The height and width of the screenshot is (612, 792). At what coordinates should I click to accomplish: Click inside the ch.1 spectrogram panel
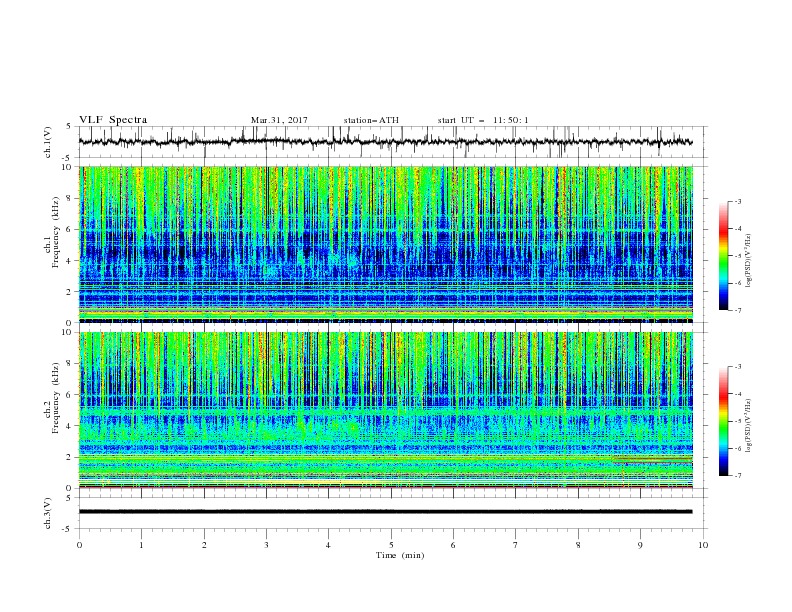point(385,244)
